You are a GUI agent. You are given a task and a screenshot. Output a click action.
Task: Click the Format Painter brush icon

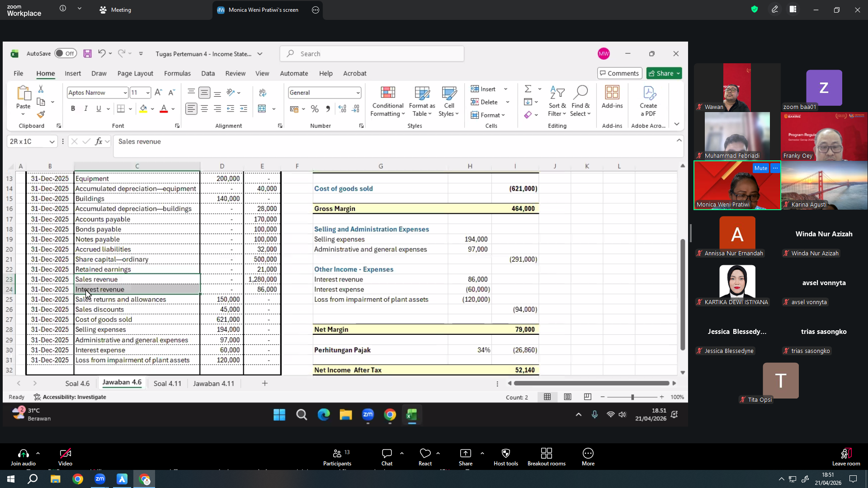[41, 114]
